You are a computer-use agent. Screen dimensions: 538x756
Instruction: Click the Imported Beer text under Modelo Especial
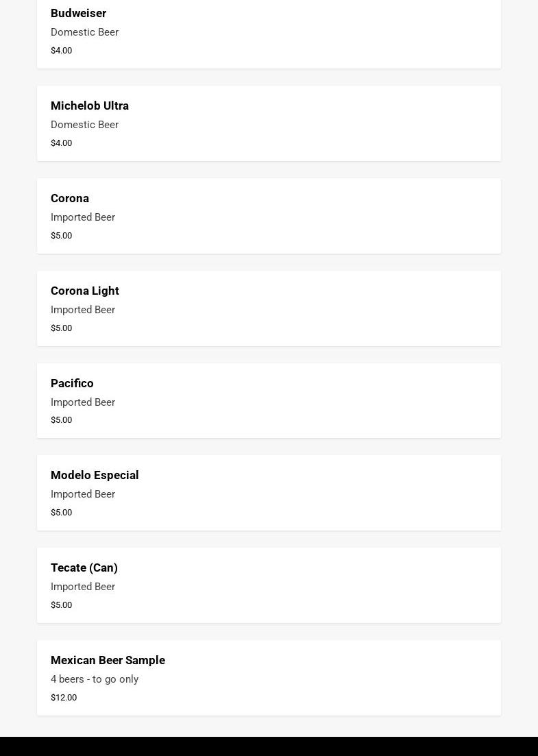[83, 494]
